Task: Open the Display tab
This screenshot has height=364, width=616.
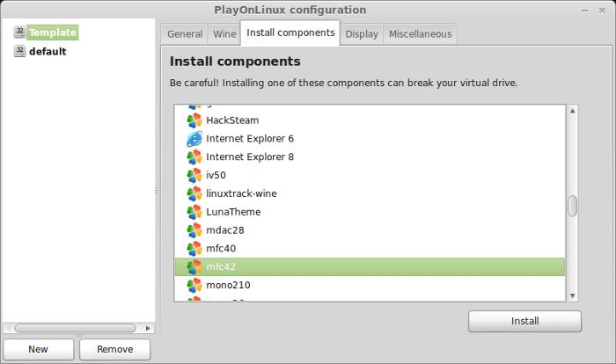Action: [362, 34]
